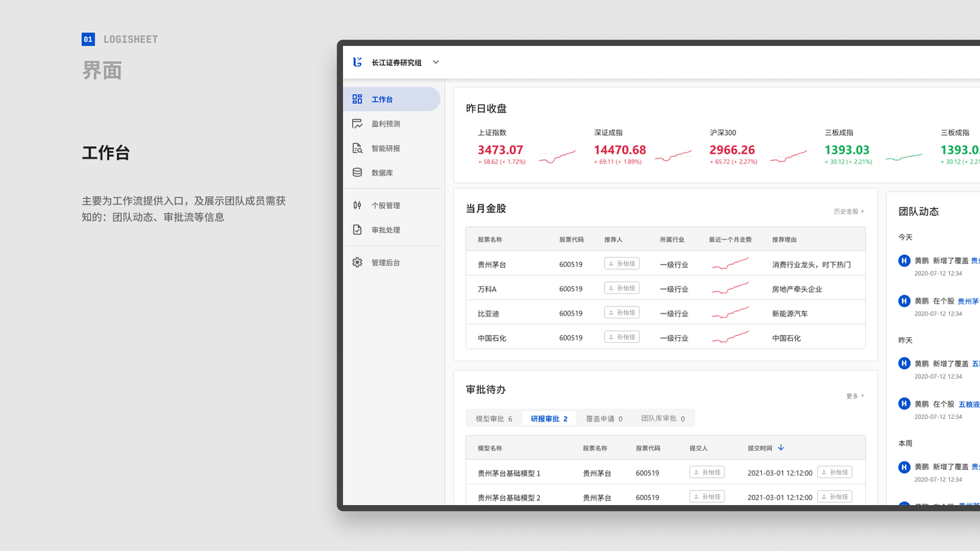Click the 团队动态 panel heading
This screenshot has height=551, width=980.
[x=918, y=211]
